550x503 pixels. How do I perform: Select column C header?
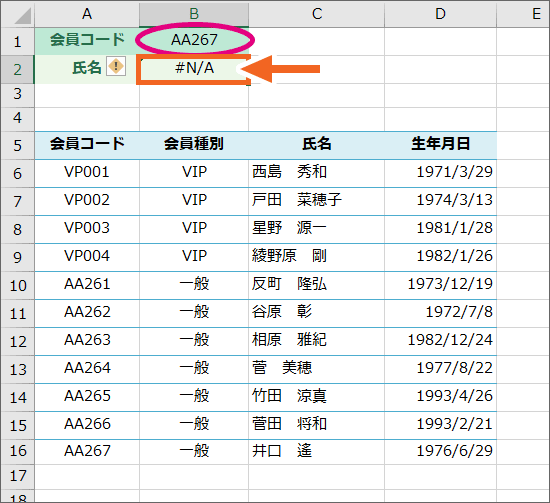point(316,14)
